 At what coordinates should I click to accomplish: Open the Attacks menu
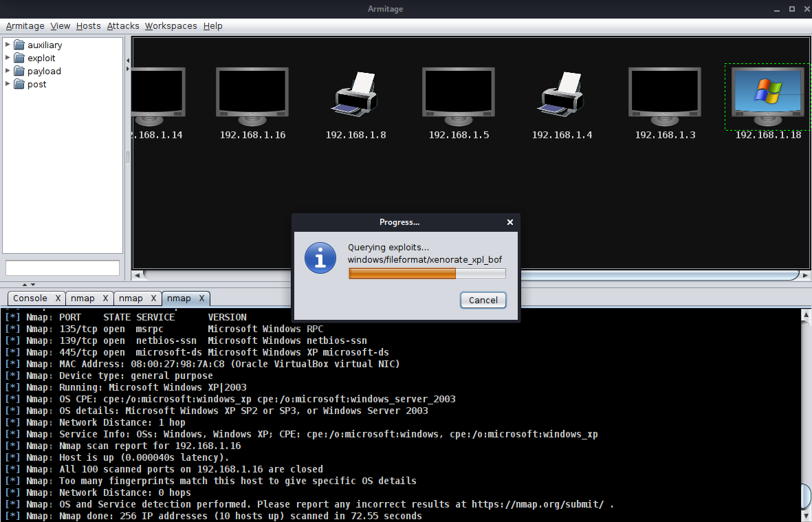pyautogui.click(x=123, y=26)
